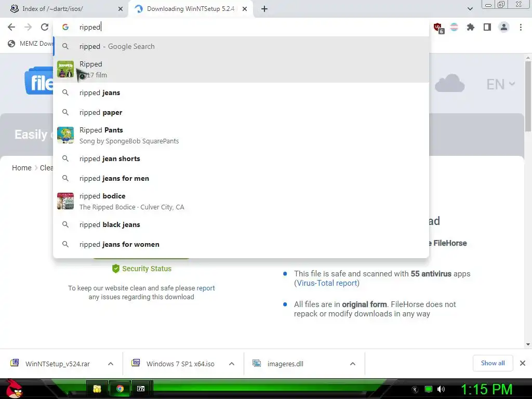Choose the 'ripped jean shorts' suggestion
Viewport: 532px width, 399px height.
click(x=241, y=158)
